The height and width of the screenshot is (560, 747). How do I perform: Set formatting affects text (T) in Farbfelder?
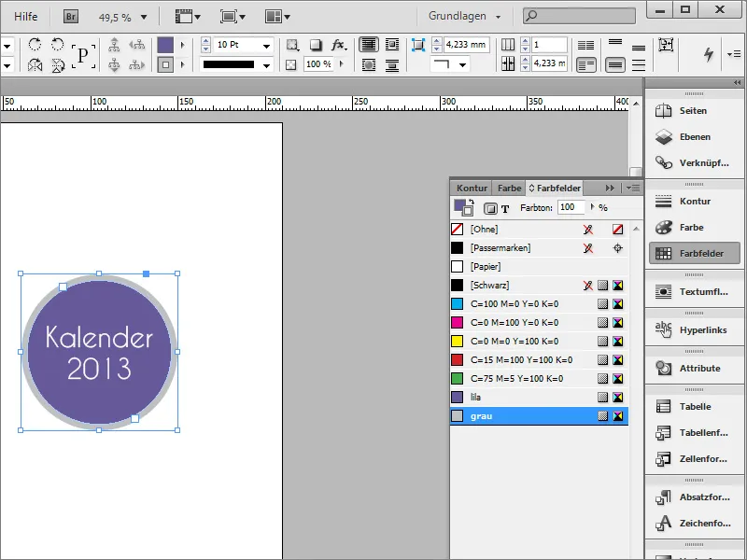tap(505, 208)
